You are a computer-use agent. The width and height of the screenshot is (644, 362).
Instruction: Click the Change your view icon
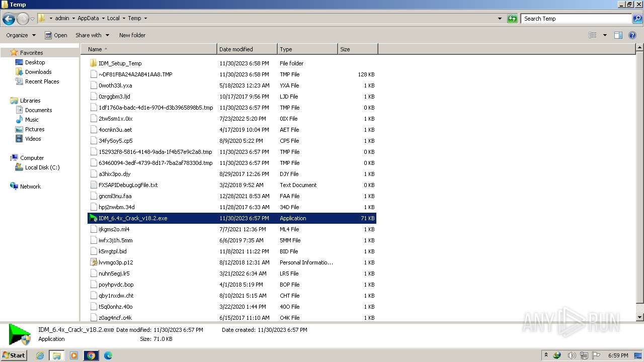(593, 35)
